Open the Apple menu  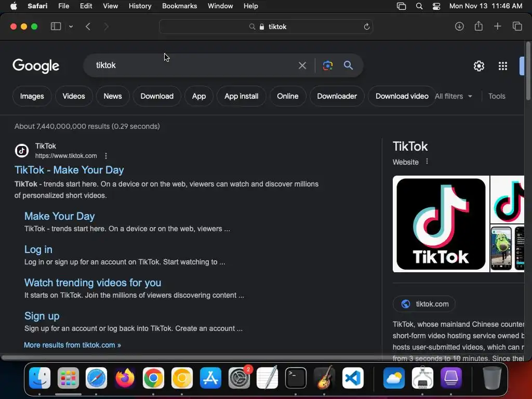pos(14,6)
